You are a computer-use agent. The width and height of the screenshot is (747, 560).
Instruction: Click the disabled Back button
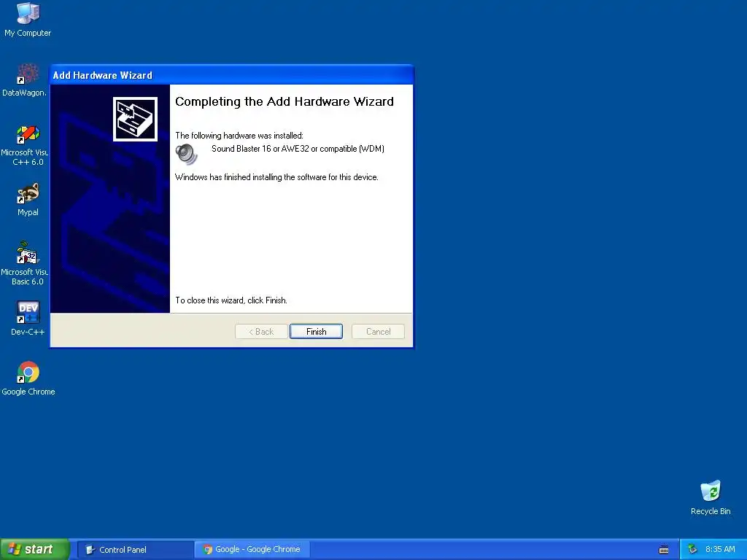point(261,332)
